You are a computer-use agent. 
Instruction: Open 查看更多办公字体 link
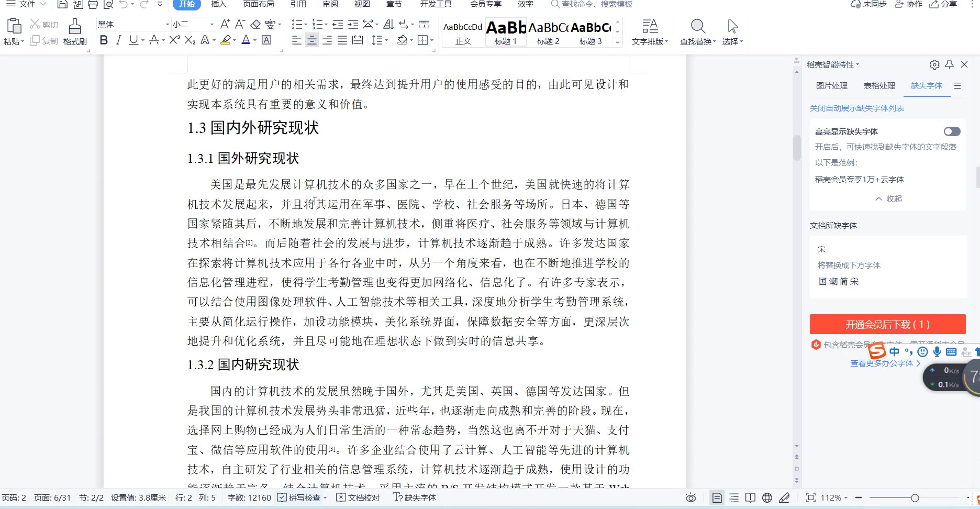click(885, 363)
